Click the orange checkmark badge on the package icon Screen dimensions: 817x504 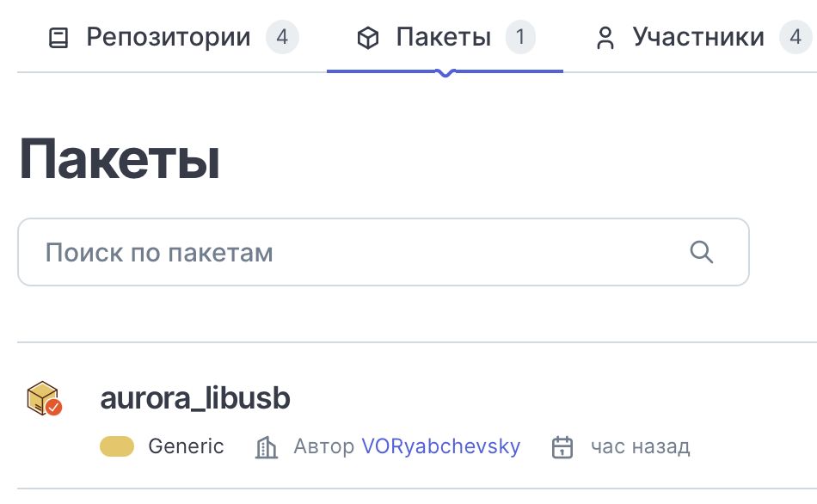(54, 409)
